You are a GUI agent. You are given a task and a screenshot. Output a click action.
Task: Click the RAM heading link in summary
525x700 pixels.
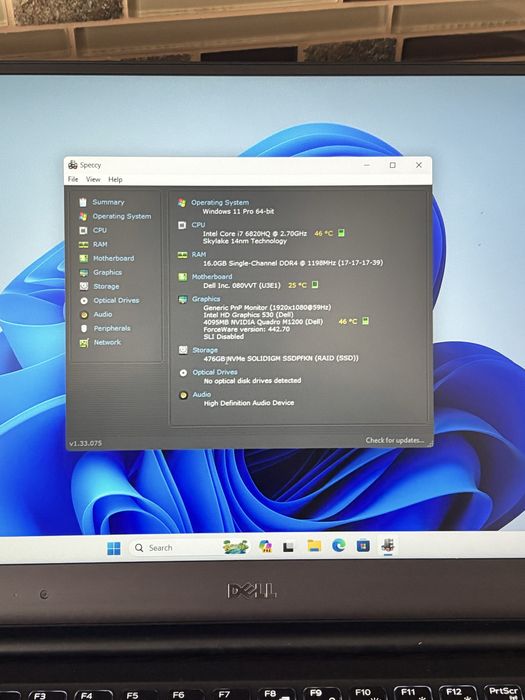[x=199, y=254]
